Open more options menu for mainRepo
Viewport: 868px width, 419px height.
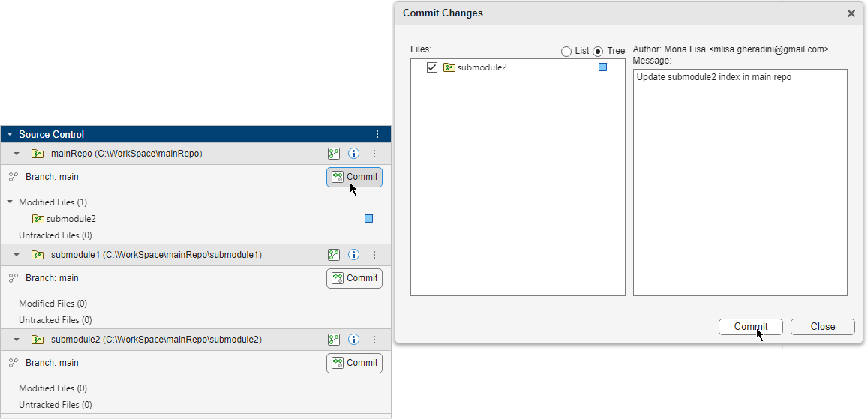click(374, 154)
